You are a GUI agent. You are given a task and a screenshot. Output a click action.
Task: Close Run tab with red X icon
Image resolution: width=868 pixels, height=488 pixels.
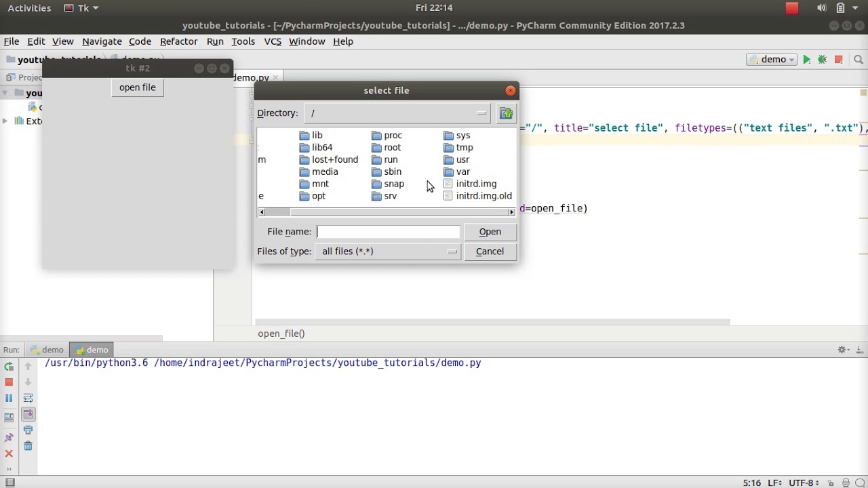click(x=9, y=453)
